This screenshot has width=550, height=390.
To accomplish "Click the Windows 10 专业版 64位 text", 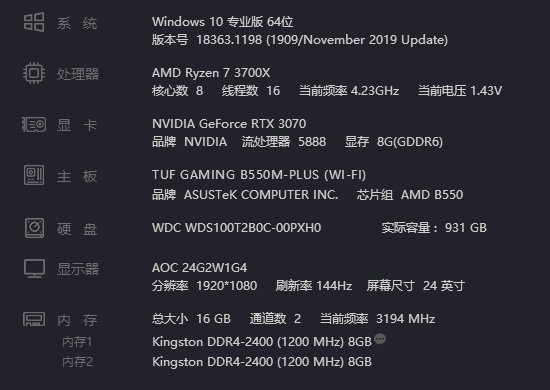I will click(223, 22).
